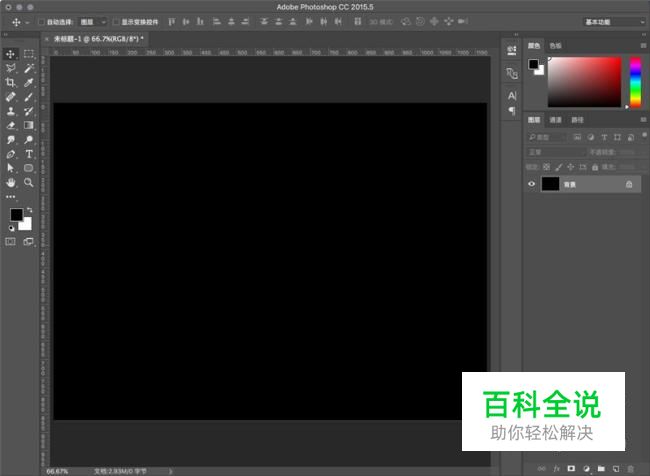Image resolution: width=650 pixels, height=476 pixels.
Task: Open the layer blend mode dropdown
Action: [555, 152]
